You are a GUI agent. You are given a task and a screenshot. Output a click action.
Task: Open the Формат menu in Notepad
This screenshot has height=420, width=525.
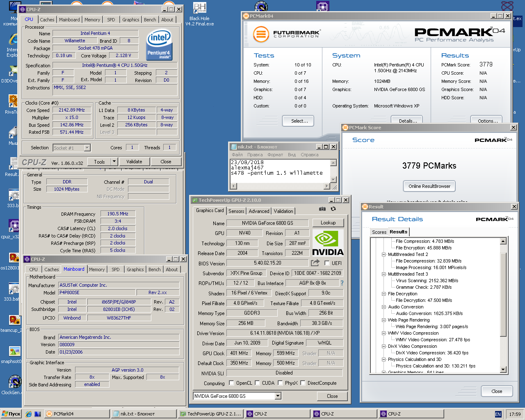point(275,155)
